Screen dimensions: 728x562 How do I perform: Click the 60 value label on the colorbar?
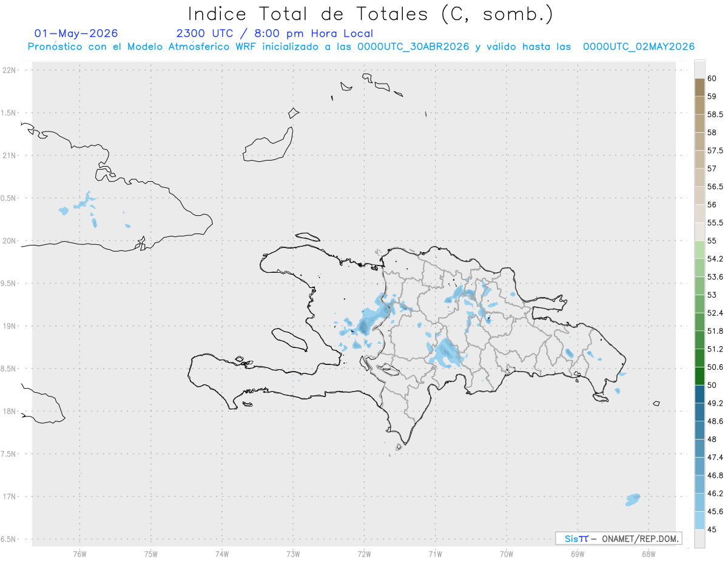click(712, 78)
